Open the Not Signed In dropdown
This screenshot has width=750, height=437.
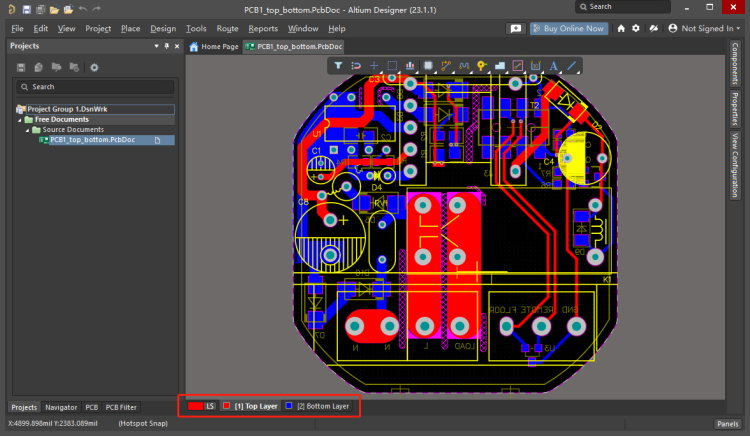tap(707, 28)
